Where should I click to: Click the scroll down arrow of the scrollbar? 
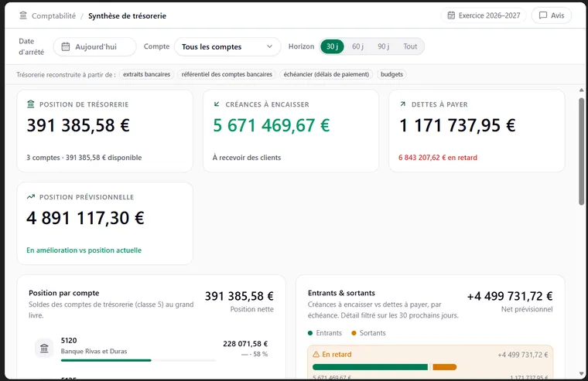(x=581, y=374)
